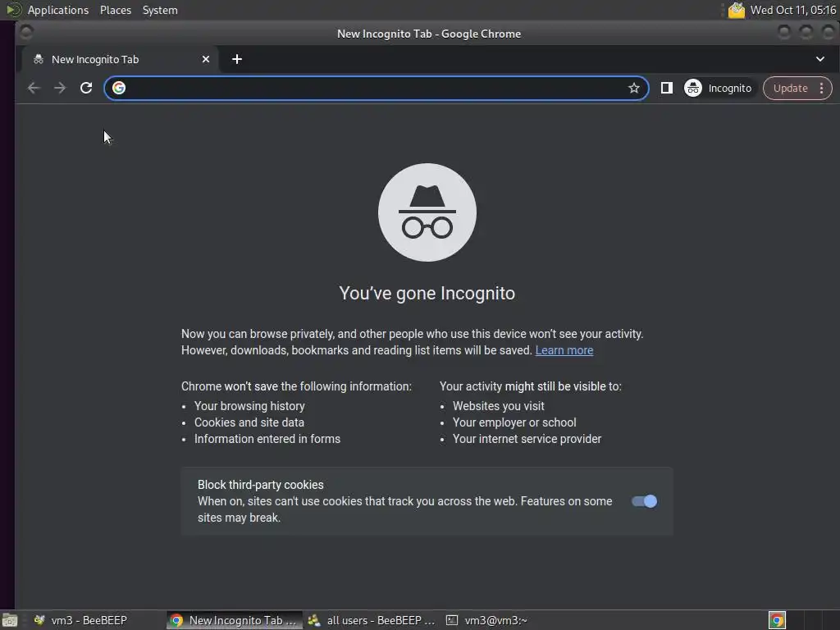Click "Your browsing history" bullet text
This screenshot has width=840, height=630.
249,406
